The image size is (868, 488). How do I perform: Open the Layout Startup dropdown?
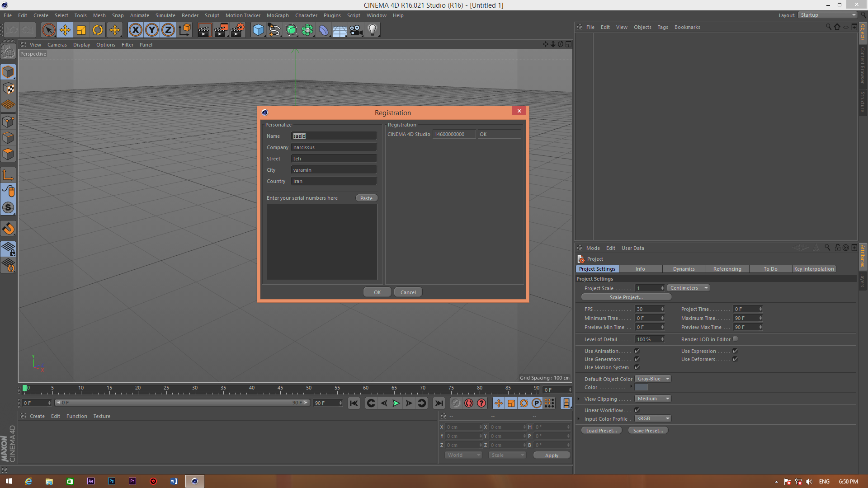[x=827, y=15]
